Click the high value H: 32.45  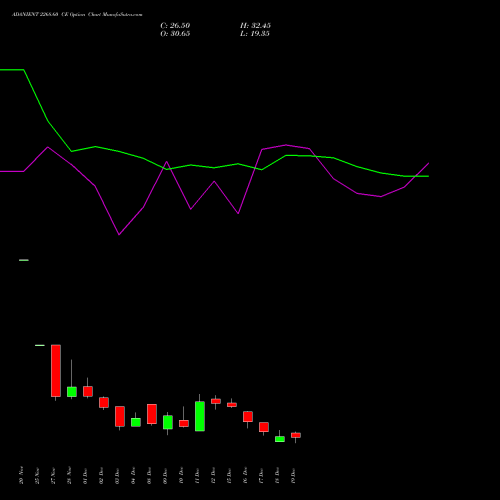pos(255,26)
